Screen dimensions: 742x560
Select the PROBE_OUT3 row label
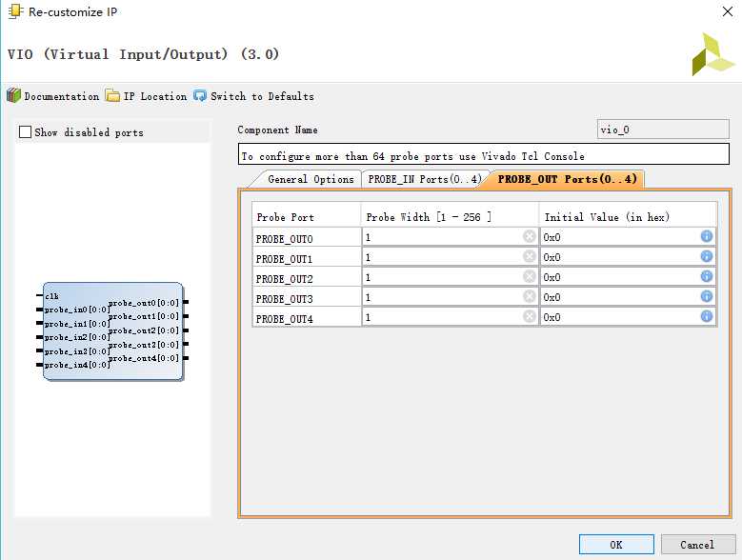click(x=285, y=299)
